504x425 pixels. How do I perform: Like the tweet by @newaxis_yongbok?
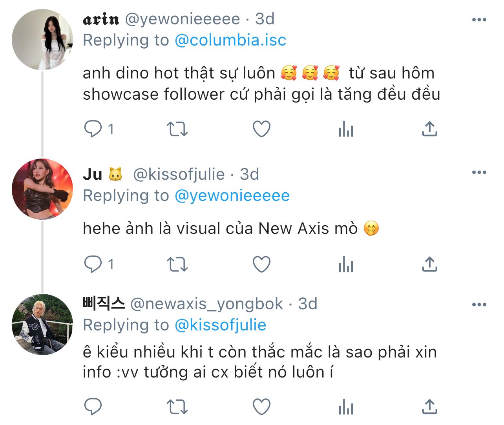(261, 407)
